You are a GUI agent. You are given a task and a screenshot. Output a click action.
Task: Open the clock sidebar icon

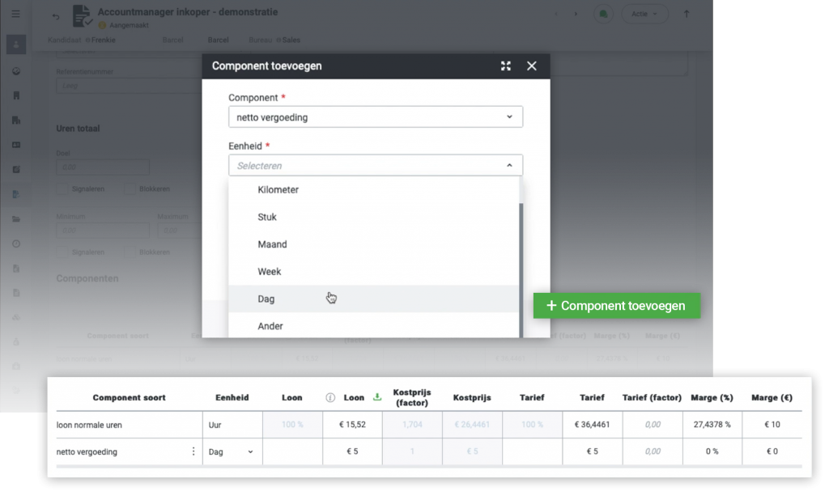(16, 244)
